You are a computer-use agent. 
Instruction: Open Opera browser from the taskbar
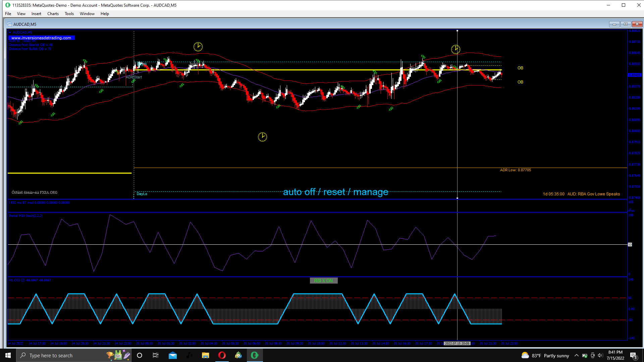(x=222, y=355)
